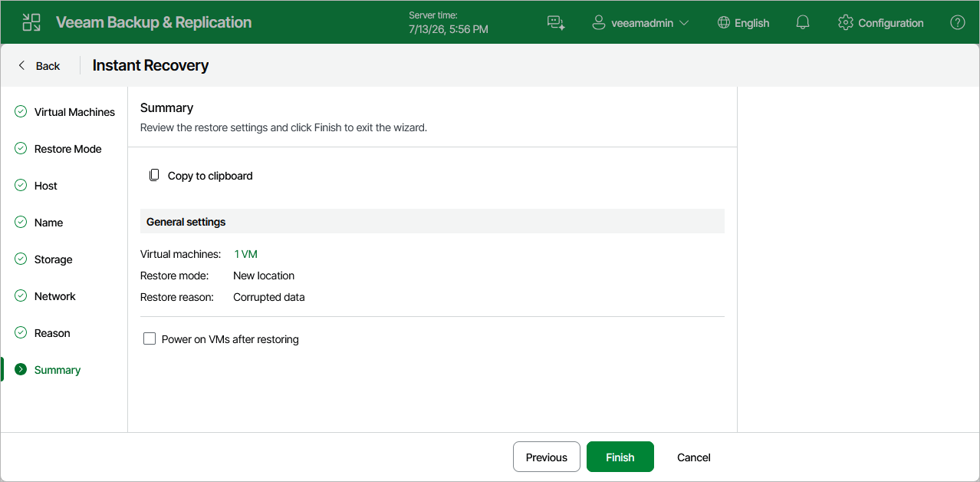Open the 1 VM link
Screen dimensions: 980x482
pyautogui.click(x=245, y=254)
